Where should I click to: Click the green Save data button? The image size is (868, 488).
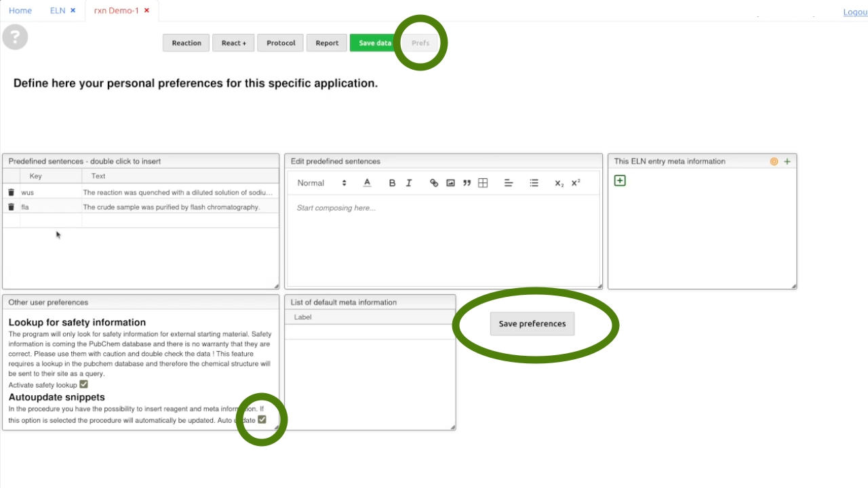[375, 43]
